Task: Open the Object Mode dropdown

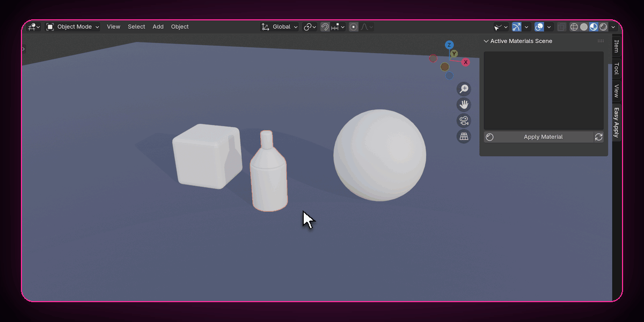Action: pyautogui.click(x=72, y=27)
